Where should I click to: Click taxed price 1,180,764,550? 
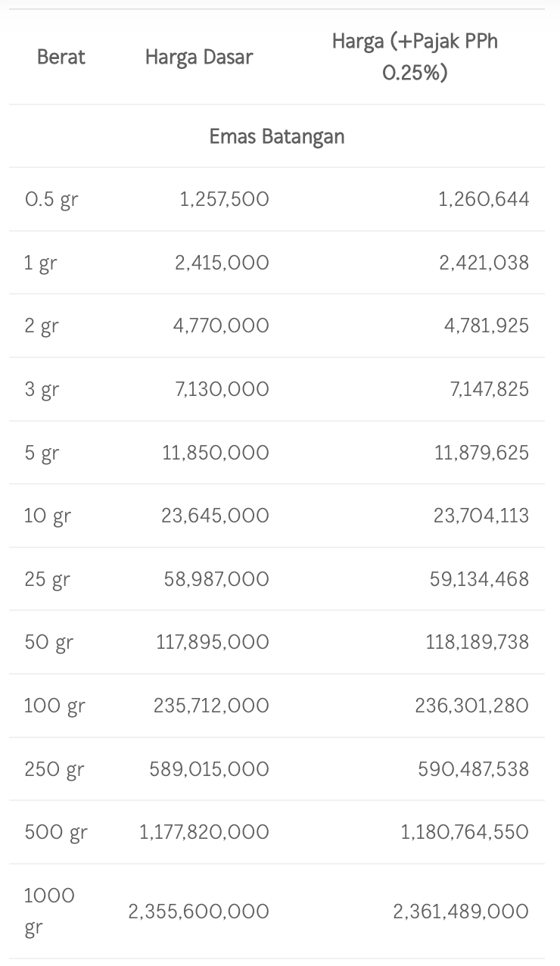point(465,832)
